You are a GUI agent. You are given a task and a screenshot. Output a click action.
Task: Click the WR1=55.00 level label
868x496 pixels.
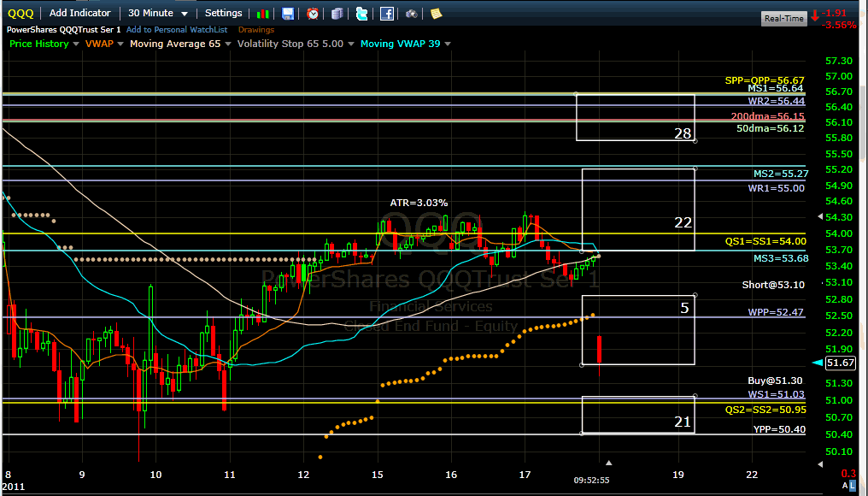pyautogui.click(x=776, y=188)
